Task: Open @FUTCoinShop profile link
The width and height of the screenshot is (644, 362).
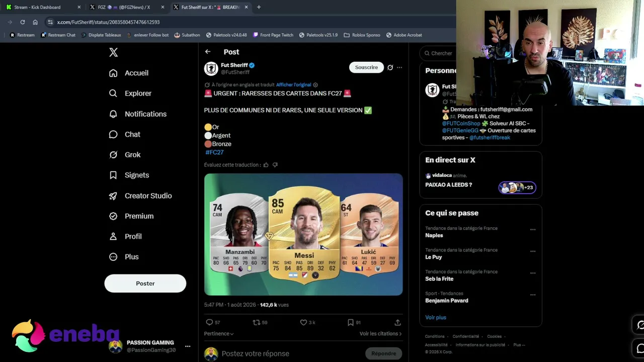Action: click(461, 124)
